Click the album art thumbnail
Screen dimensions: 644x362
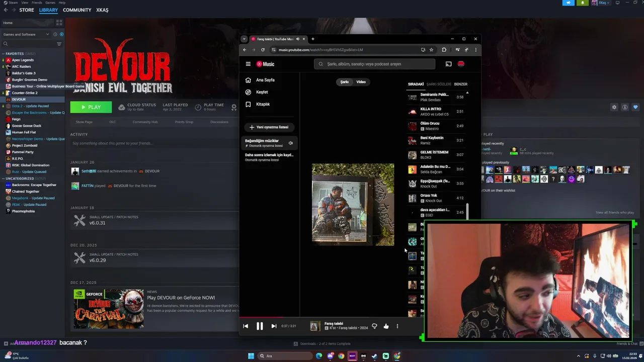coord(314,326)
